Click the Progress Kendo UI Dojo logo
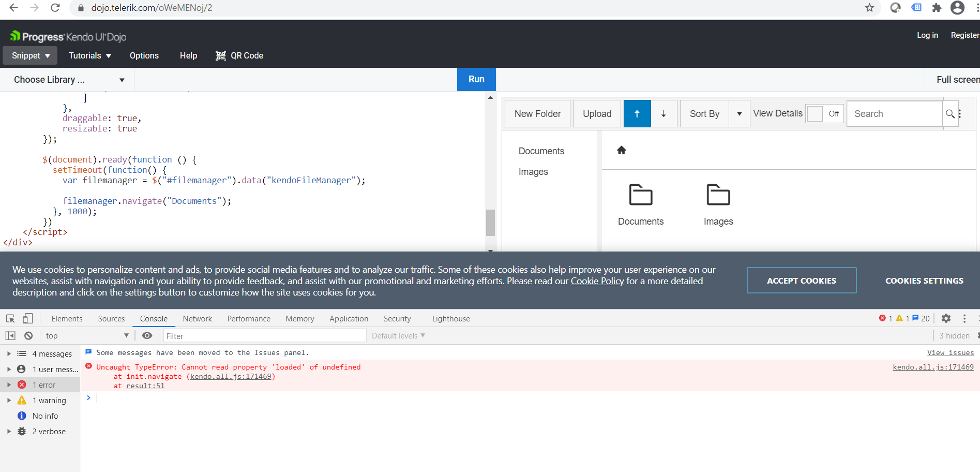This screenshot has height=472, width=980. (68, 36)
